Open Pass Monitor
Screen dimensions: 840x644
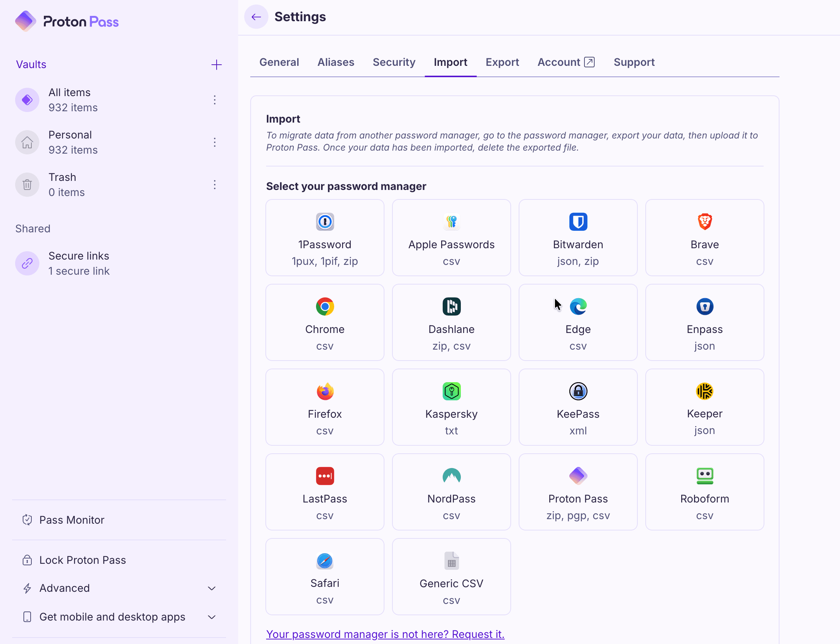[x=71, y=520]
